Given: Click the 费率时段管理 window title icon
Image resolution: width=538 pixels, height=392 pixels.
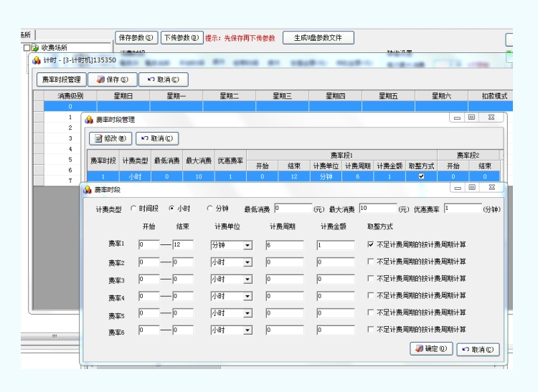Looking at the screenshot, I should [88, 120].
